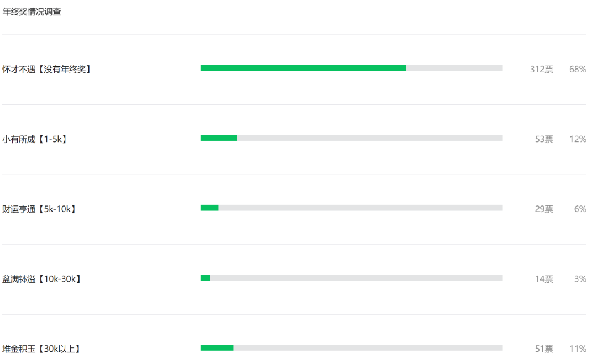Select the 怀才不遇【没有年终奖】 option
Image resolution: width=597 pixels, height=364 pixels.
pyautogui.click(x=47, y=69)
